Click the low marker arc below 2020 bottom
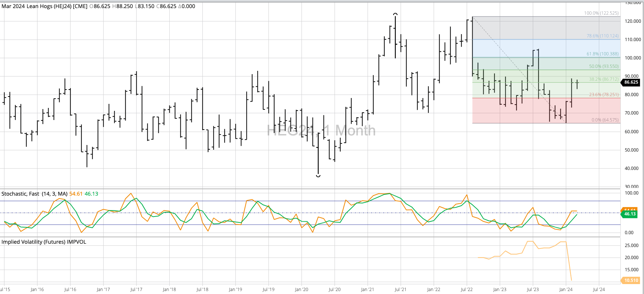Viewport: 644px width, 294px height. (318, 176)
